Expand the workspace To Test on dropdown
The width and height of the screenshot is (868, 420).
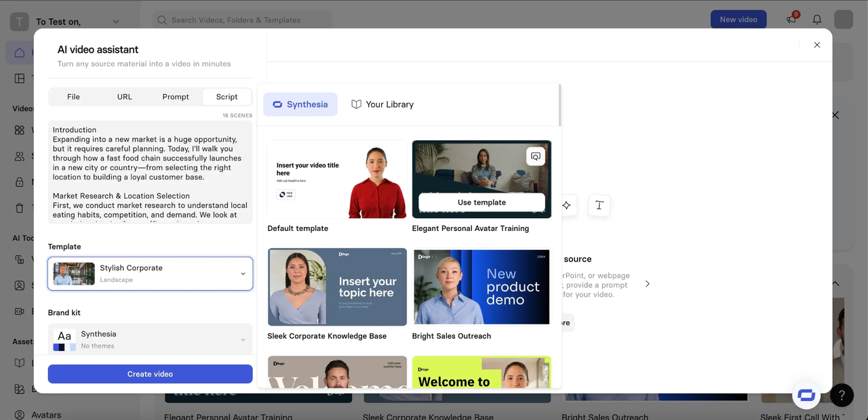click(x=115, y=22)
